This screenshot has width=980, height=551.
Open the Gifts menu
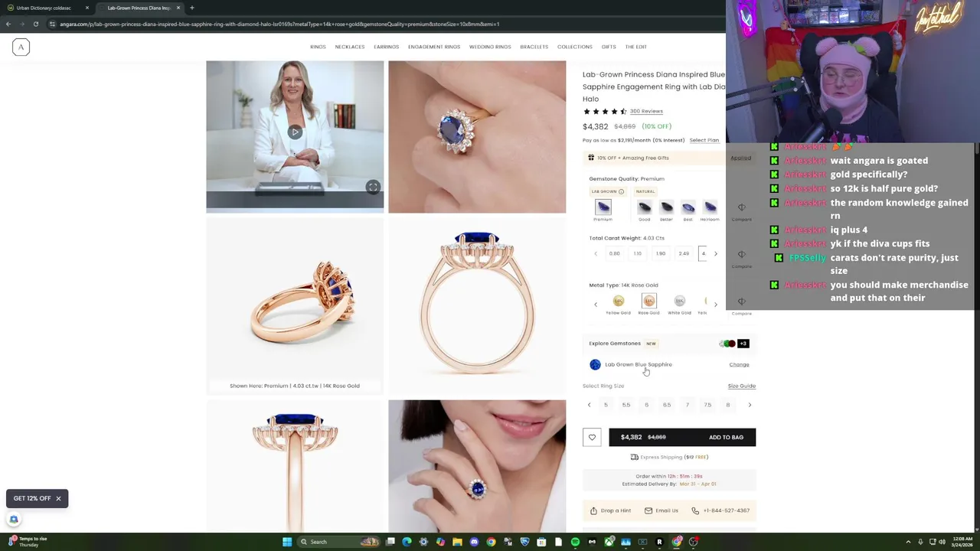(609, 47)
